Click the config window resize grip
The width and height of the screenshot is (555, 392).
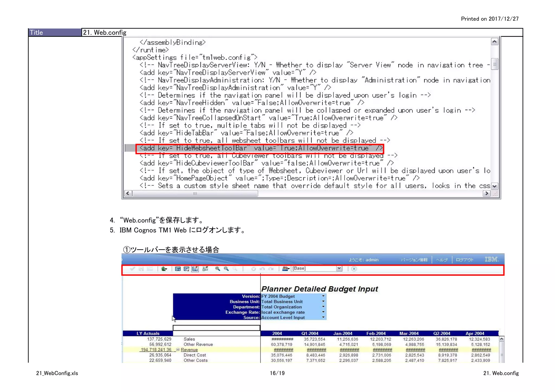tap(495, 194)
